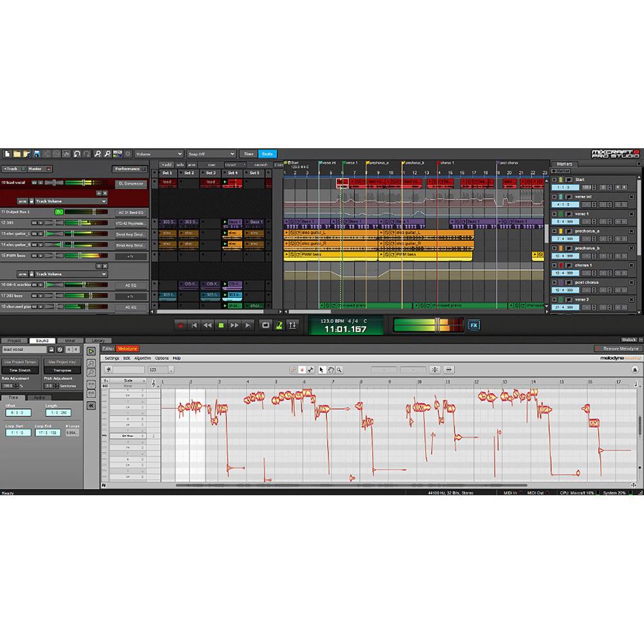Toggle Performance mode above the track list
Image resolution: width=644 pixels, height=644 pixels.
click(x=128, y=169)
